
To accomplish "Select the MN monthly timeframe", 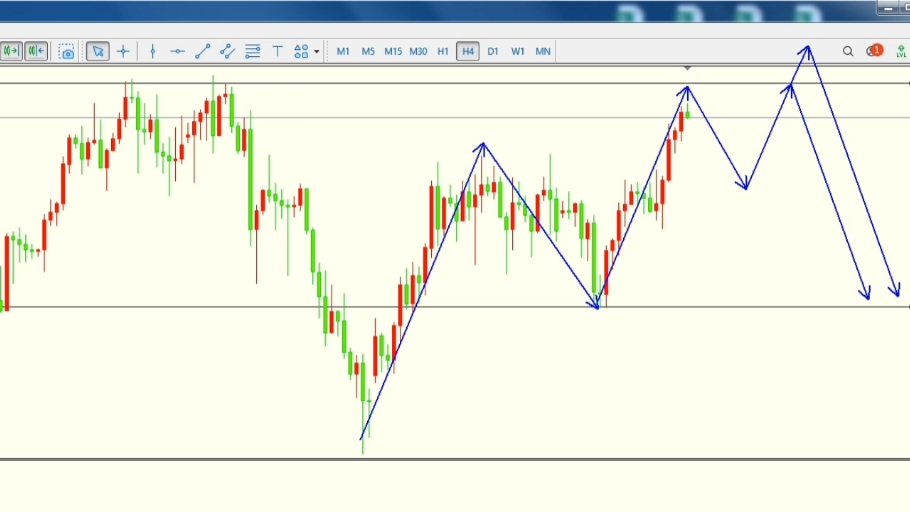I will (x=543, y=51).
